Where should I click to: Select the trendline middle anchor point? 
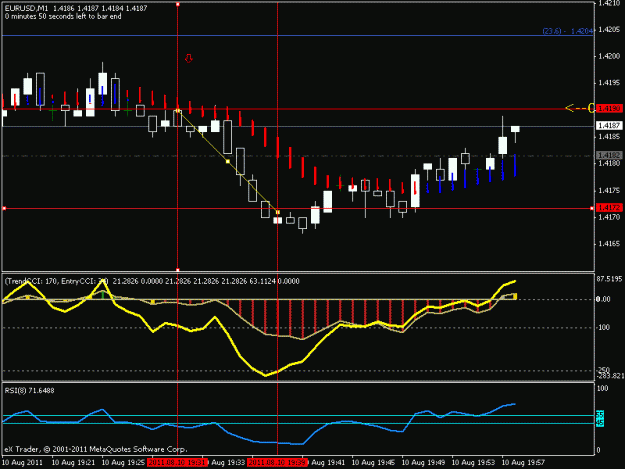228,161
